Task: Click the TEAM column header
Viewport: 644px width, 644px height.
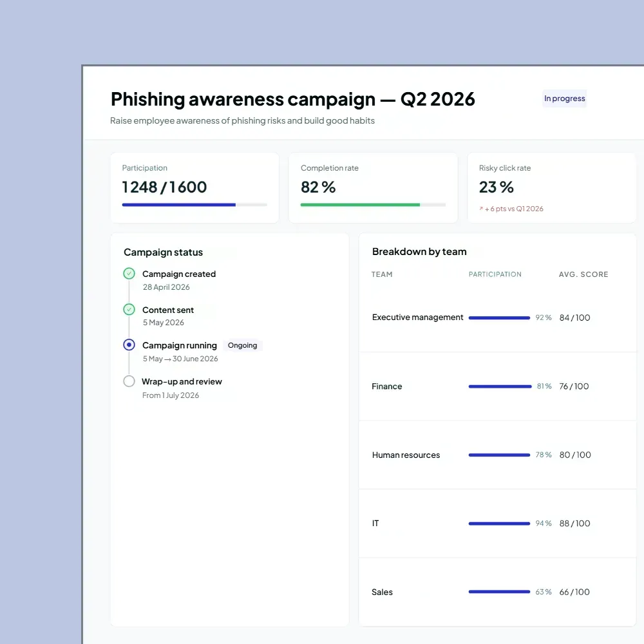Action: 382,274
